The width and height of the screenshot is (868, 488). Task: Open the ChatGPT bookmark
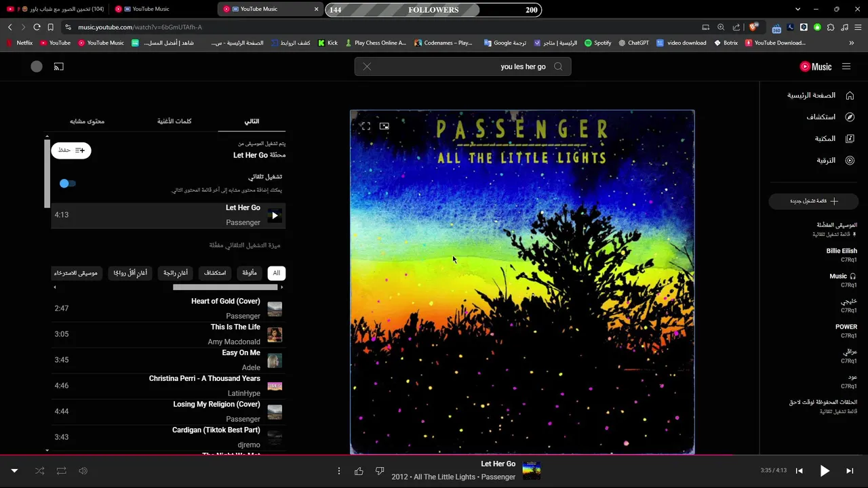point(633,43)
